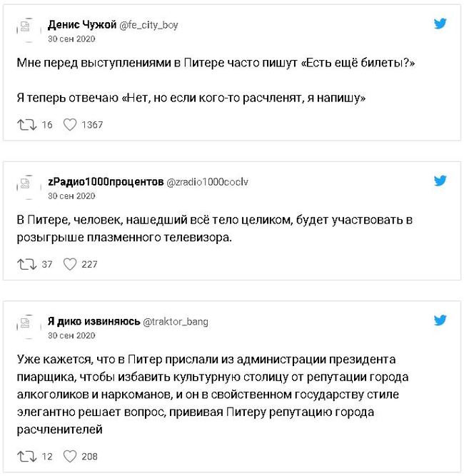Click the zРадио1000процентов display name
Screen dimensions: 464x476
click(105, 182)
